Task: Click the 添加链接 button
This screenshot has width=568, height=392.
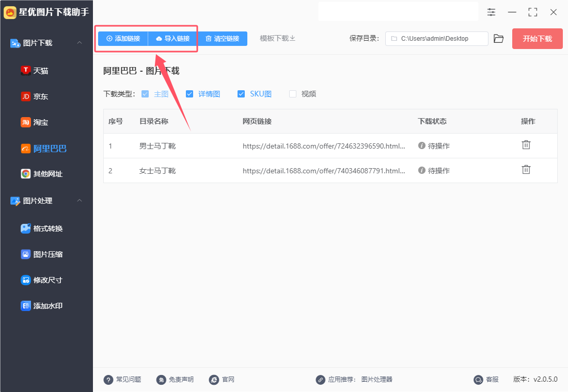Action: (123, 39)
